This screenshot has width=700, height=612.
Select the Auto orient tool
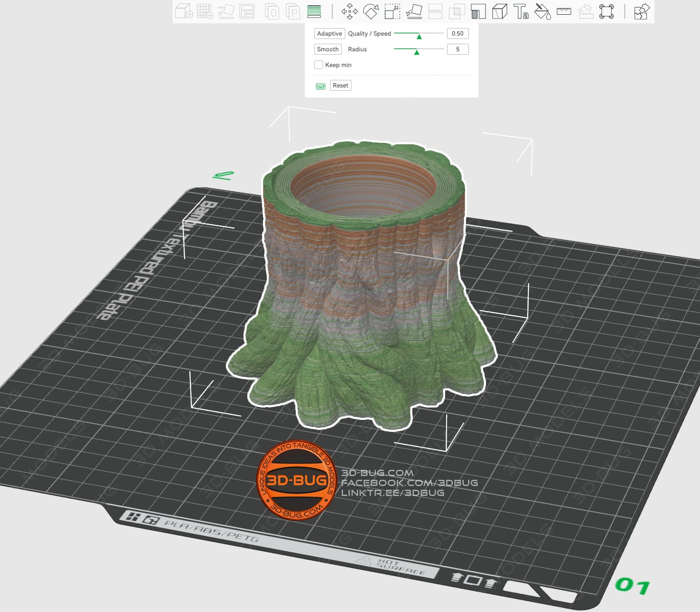pos(226,11)
